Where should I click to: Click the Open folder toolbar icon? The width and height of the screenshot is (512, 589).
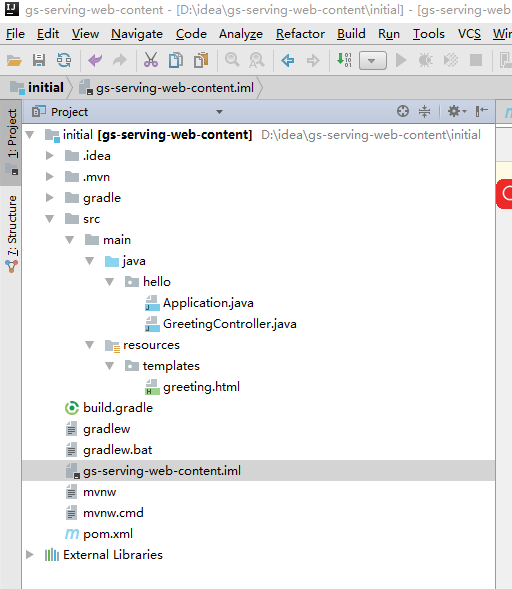[14, 60]
